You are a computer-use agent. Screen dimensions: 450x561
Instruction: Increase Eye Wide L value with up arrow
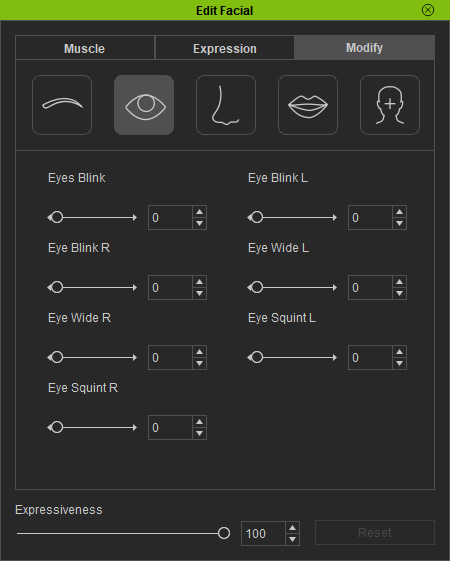click(x=400, y=282)
